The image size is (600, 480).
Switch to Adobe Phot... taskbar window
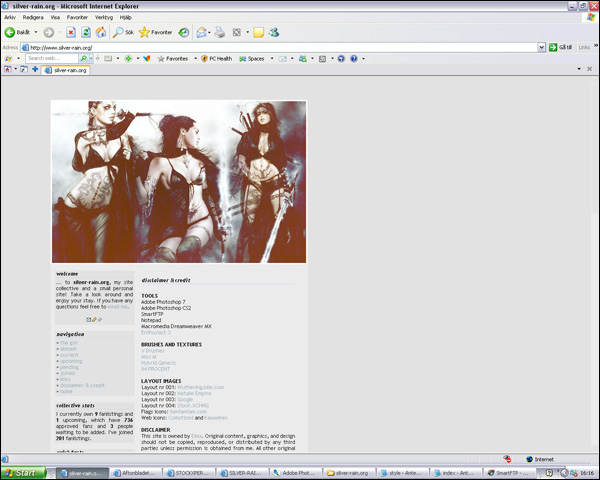pyautogui.click(x=295, y=473)
